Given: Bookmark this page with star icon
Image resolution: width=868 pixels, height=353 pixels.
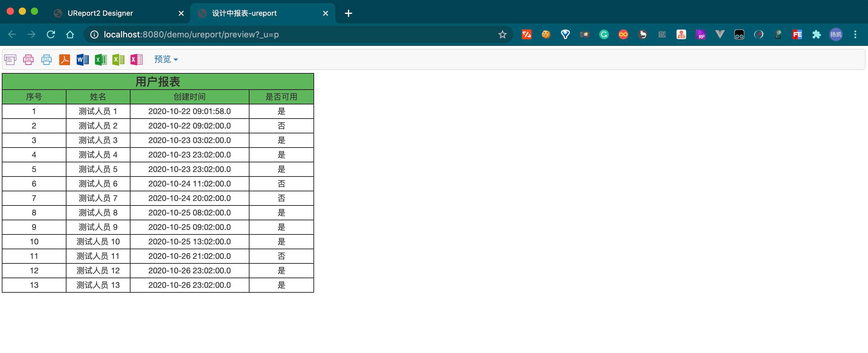Looking at the screenshot, I should click(x=502, y=34).
